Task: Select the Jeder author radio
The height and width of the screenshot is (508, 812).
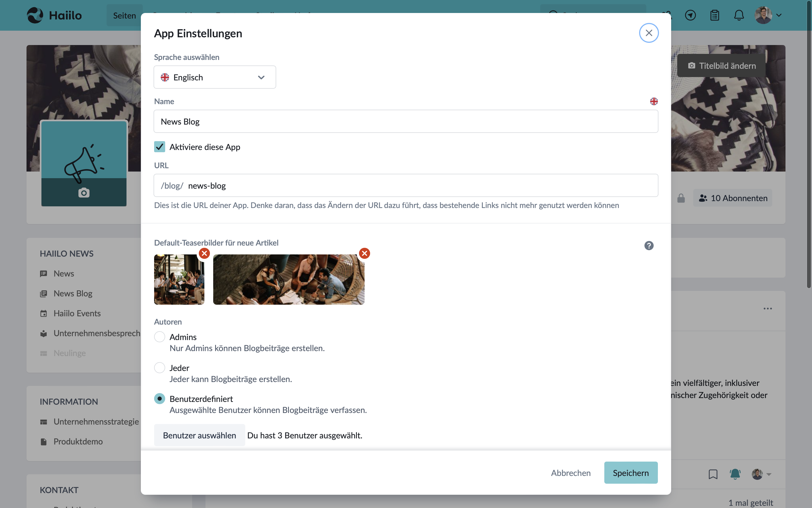Action: (x=160, y=368)
